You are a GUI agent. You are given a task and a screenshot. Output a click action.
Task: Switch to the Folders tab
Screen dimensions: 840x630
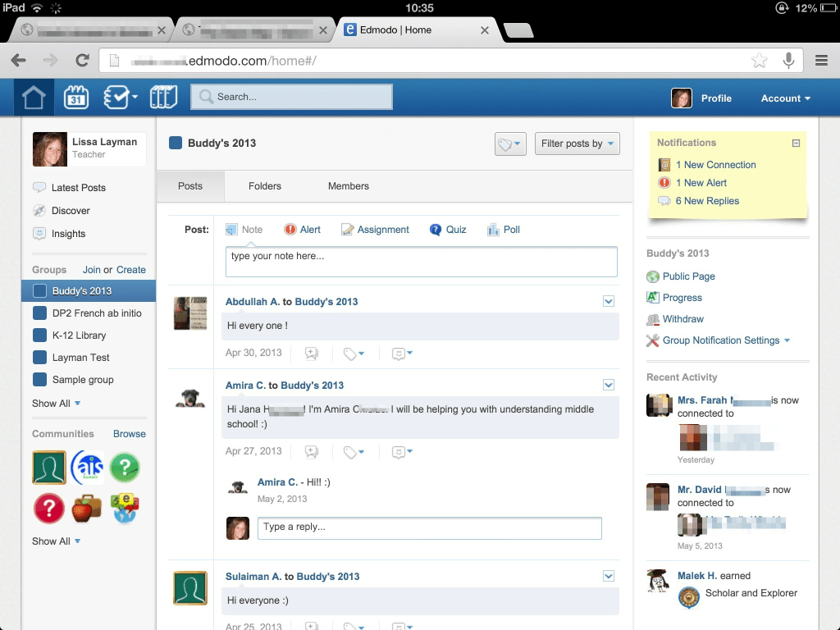click(264, 186)
